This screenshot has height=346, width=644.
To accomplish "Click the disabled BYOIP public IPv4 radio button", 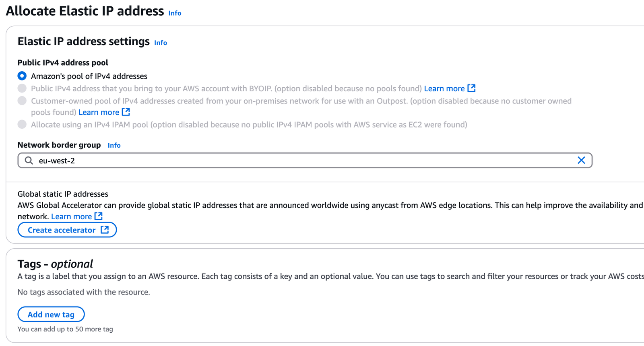I will click(x=22, y=88).
